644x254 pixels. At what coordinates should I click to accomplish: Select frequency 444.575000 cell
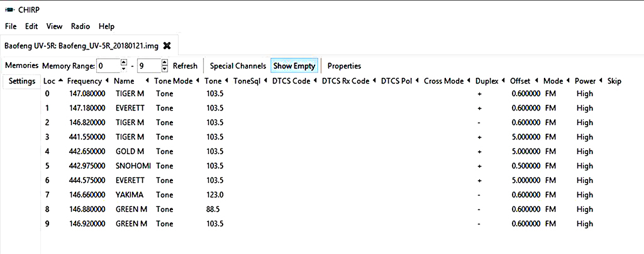(87, 180)
